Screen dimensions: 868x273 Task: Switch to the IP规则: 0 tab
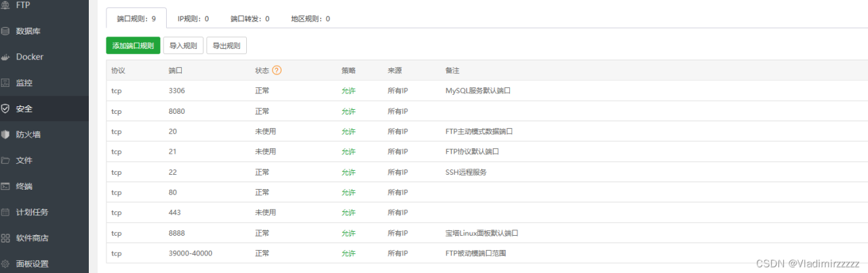click(x=193, y=18)
